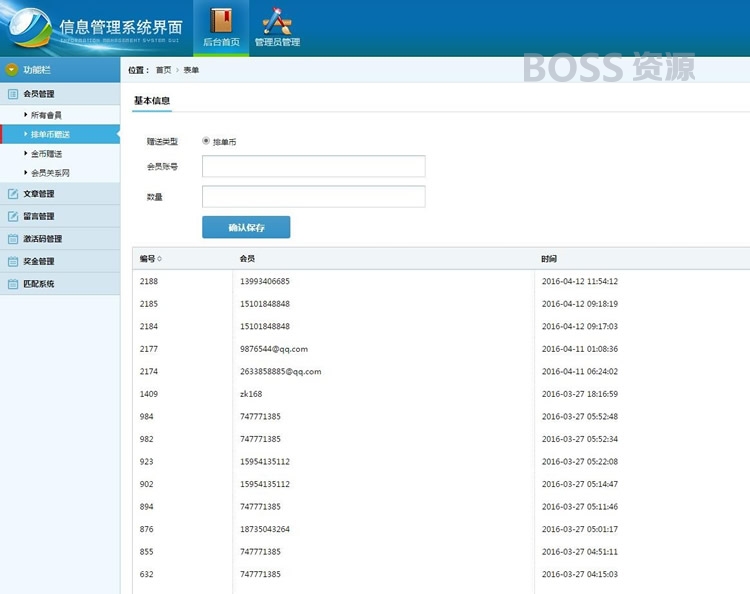Select row number 1409
The image size is (750, 594).
click(149, 394)
